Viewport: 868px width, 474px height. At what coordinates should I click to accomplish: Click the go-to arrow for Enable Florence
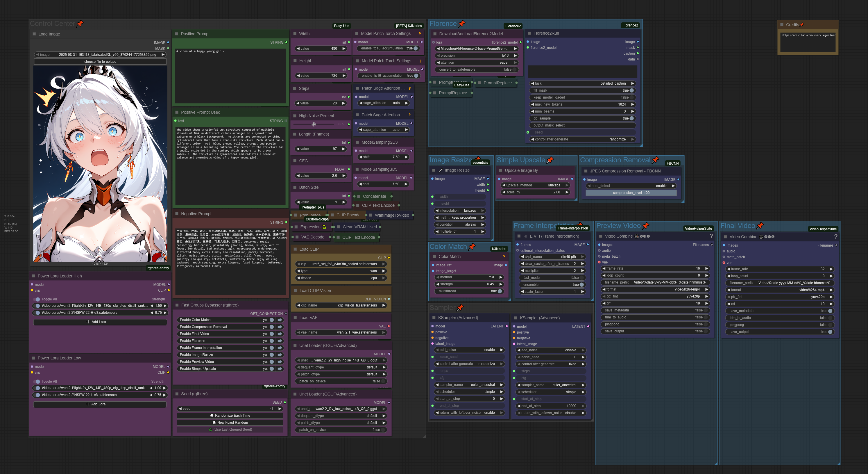[x=280, y=341]
